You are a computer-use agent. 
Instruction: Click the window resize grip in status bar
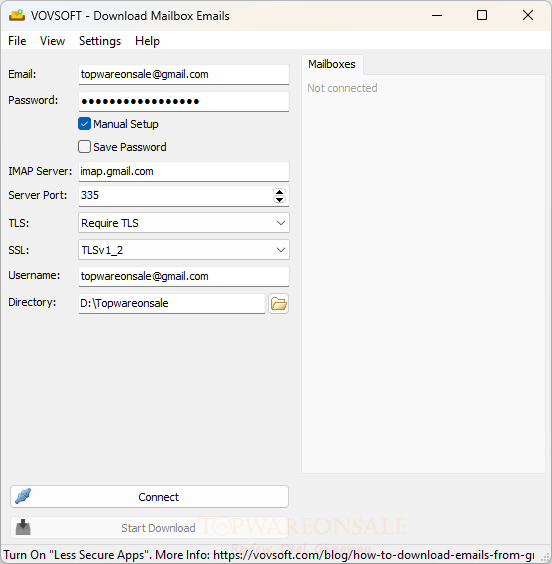click(x=545, y=557)
